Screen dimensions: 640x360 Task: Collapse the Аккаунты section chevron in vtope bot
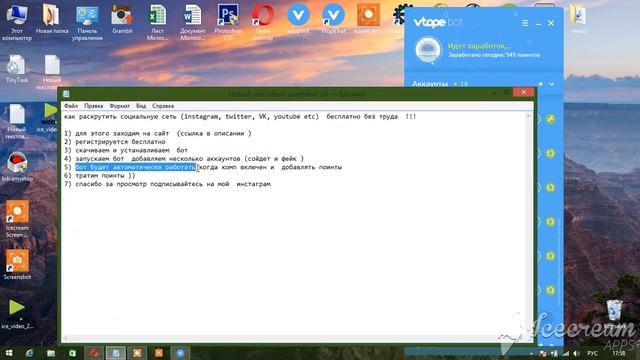(552, 84)
